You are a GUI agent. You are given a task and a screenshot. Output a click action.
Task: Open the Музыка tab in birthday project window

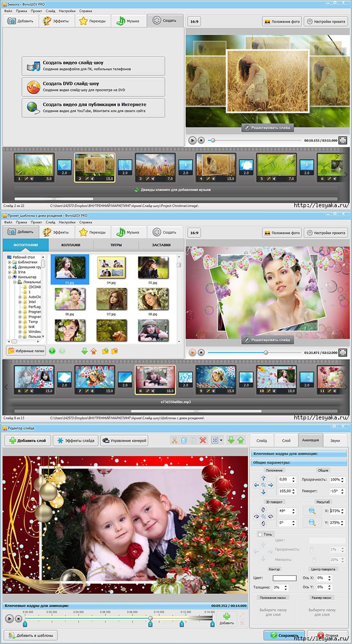pos(129,232)
